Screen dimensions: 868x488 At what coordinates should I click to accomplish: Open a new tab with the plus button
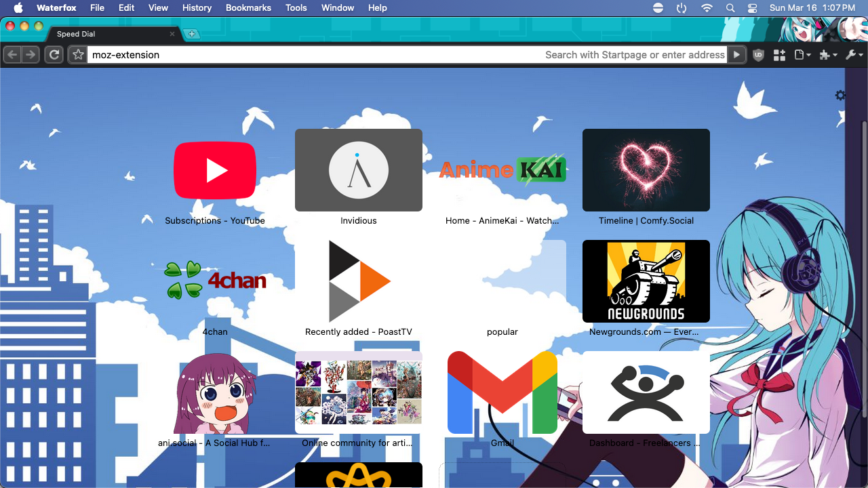point(192,34)
